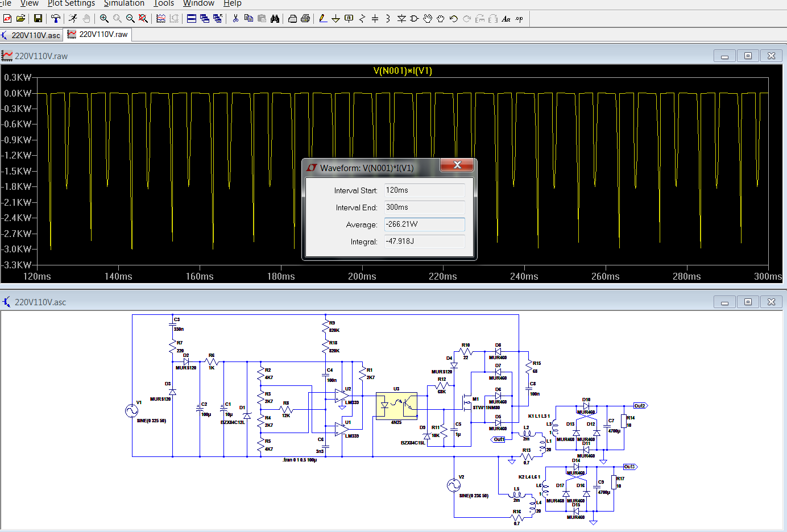Screen dimensions: 787x532
Task: Tile windows horizontally via the toolbar icon
Action: click(x=192, y=19)
